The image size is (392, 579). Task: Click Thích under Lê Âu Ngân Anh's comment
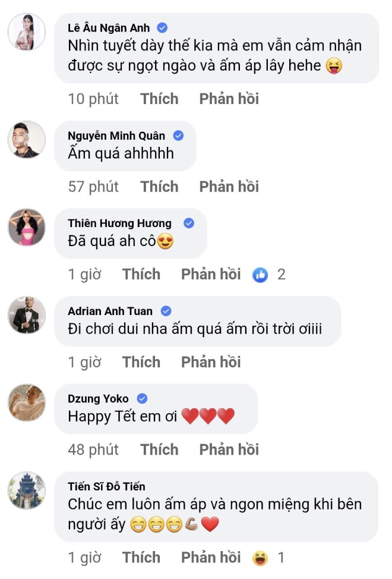(159, 99)
